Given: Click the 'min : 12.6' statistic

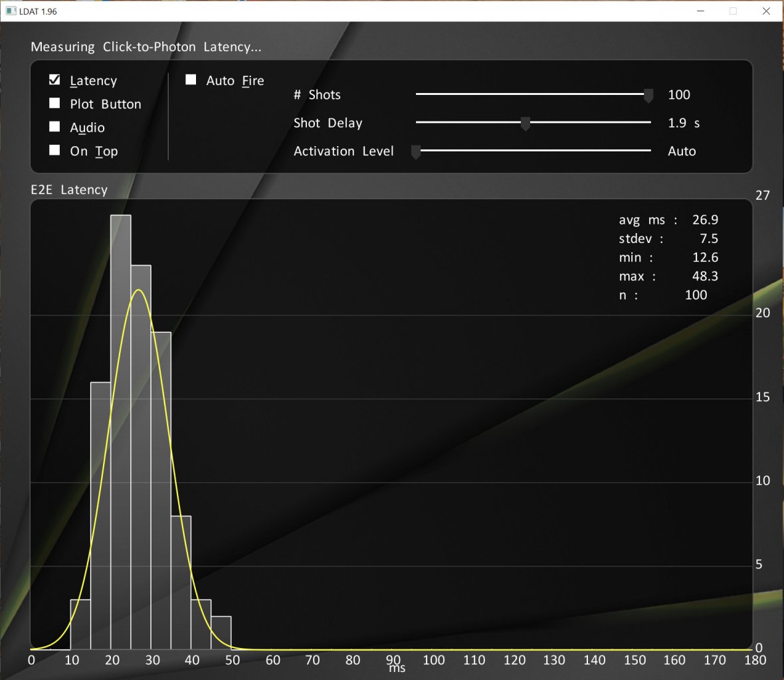Looking at the screenshot, I should click(x=668, y=257).
